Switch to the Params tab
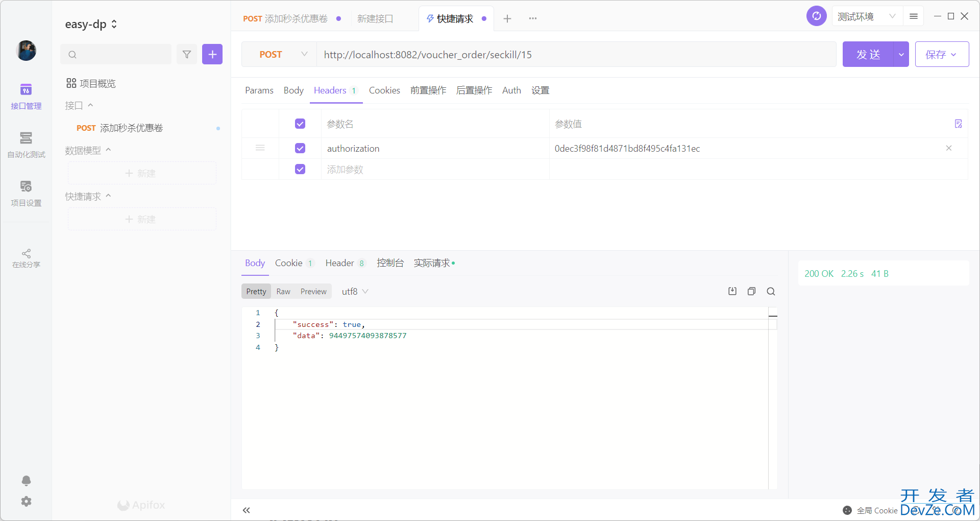Image resolution: width=980 pixels, height=521 pixels. (259, 90)
